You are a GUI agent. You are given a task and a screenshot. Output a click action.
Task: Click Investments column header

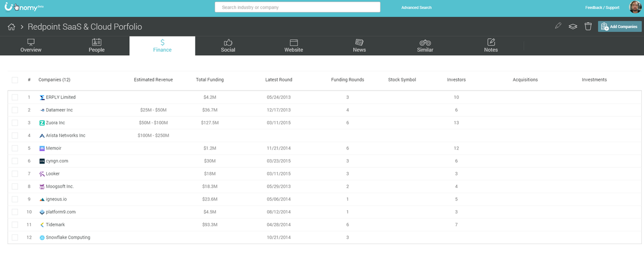(x=594, y=80)
